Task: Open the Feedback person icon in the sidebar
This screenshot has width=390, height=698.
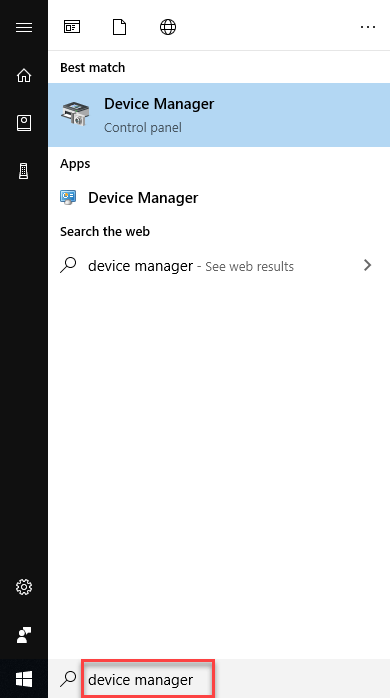Action: click(x=24, y=635)
